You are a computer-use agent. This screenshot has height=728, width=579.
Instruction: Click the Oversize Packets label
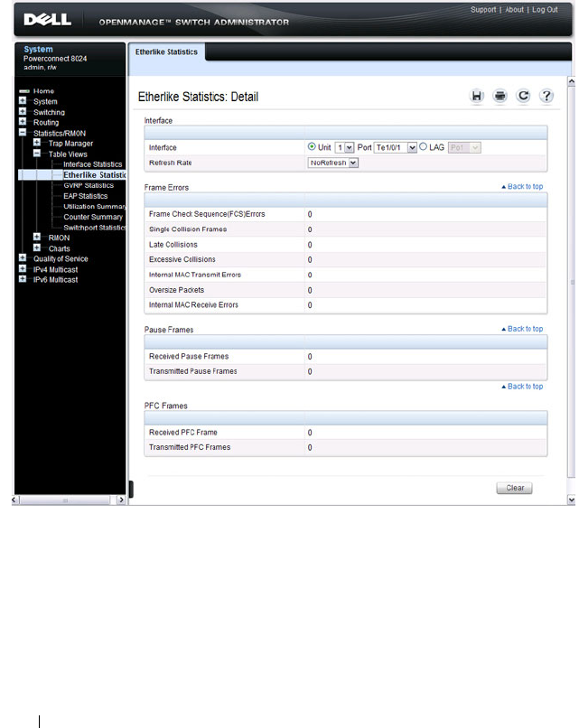[x=176, y=290]
